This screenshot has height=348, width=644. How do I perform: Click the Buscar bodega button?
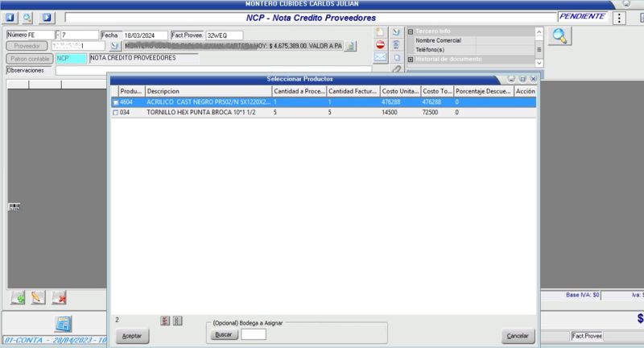[x=223, y=333]
